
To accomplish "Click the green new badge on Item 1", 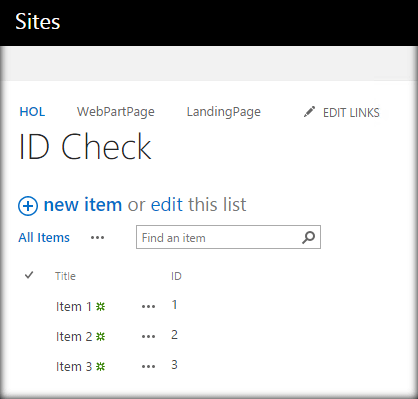I will coord(100,306).
